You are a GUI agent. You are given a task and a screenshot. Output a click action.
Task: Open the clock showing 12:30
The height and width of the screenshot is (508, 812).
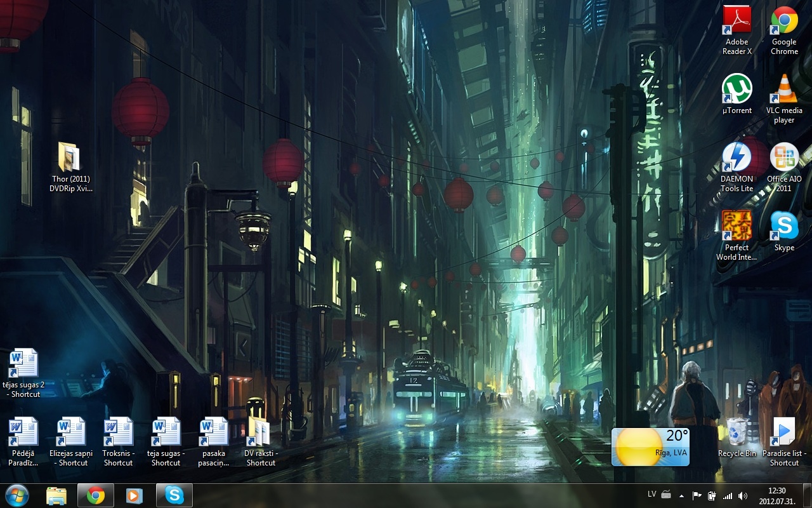point(776,495)
